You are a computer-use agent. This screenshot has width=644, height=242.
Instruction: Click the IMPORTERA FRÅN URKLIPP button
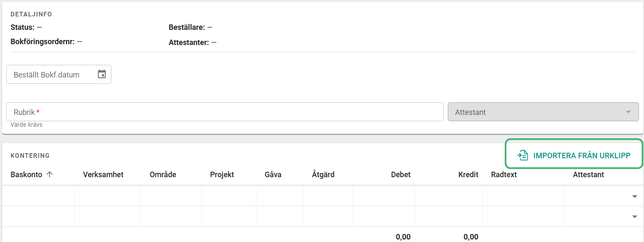click(574, 155)
